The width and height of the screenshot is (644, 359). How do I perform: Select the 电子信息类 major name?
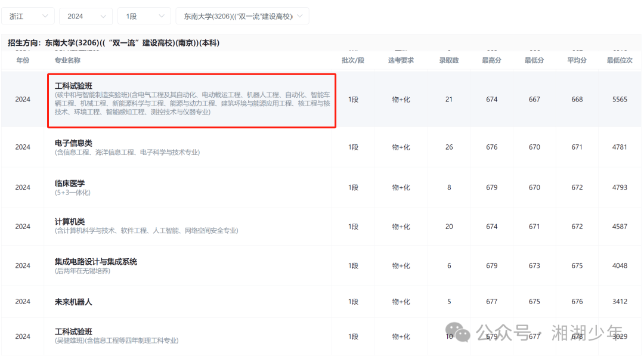point(73,143)
